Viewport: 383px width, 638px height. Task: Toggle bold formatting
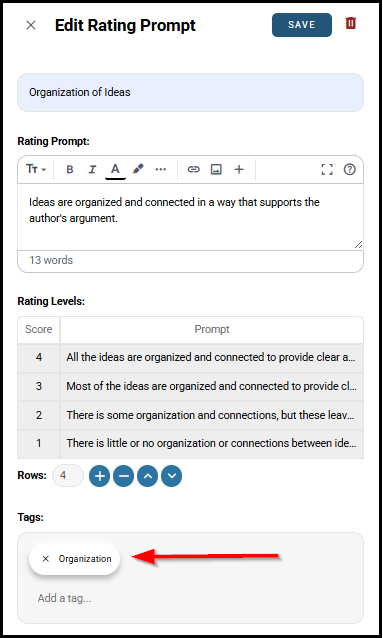click(x=70, y=169)
